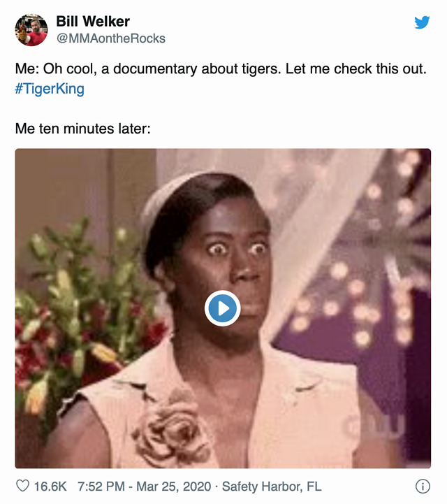Click the CW watermark in the GIF

(374, 426)
